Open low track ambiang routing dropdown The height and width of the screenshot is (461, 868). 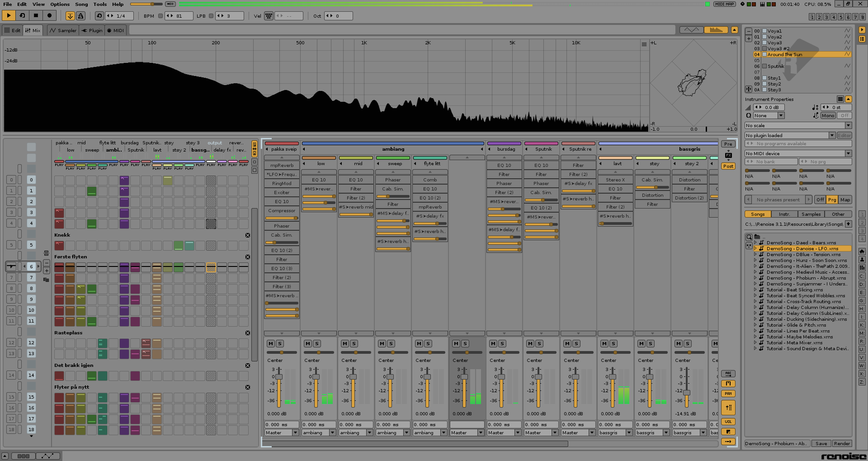319,433
